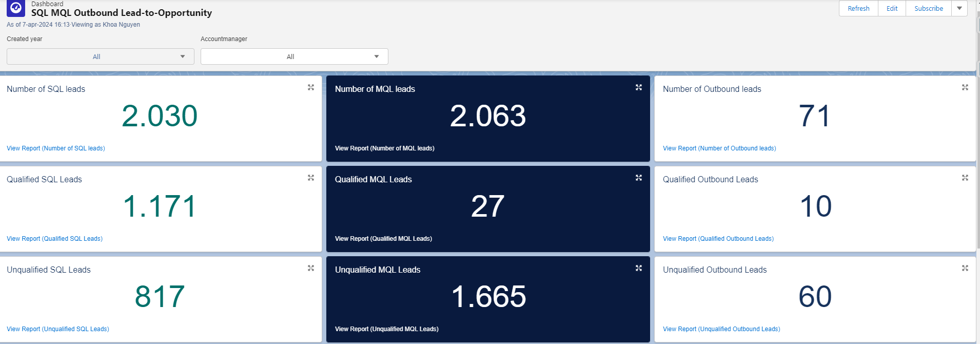Expand the Qualified Outbound Leads widget
980x344 pixels.
coord(965,178)
